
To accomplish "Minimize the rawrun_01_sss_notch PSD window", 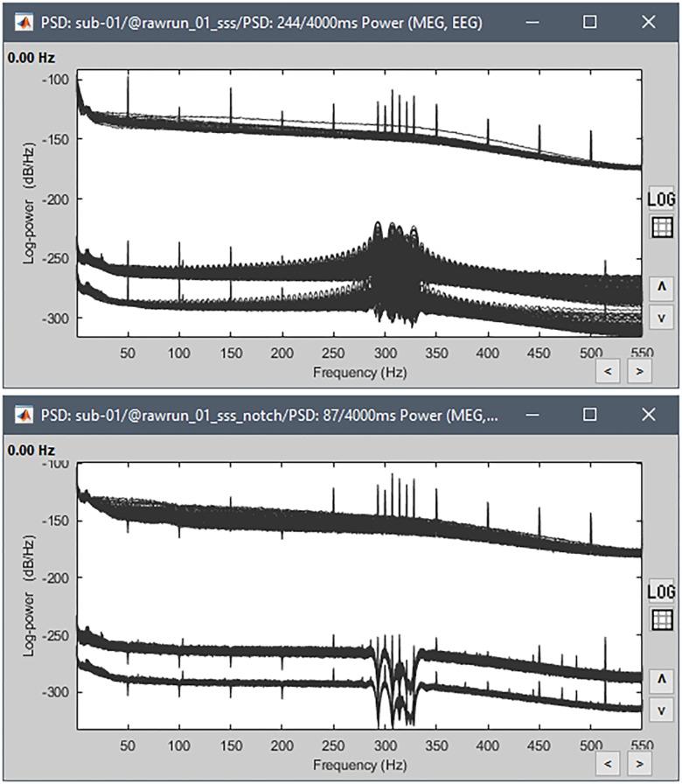I will click(x=532, y=413).
